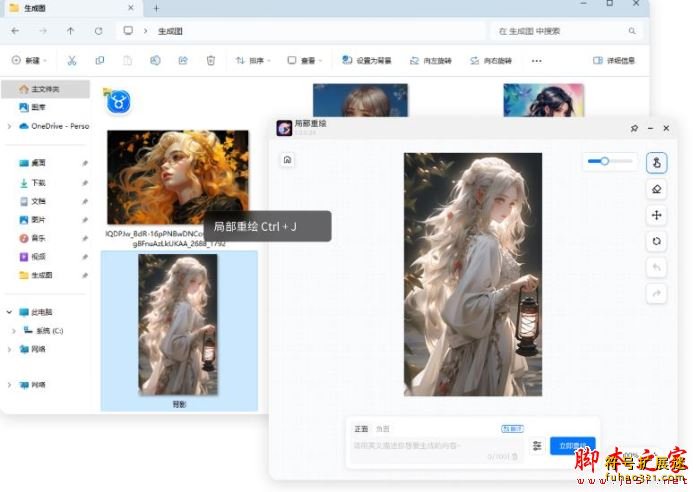Viewport: 700px width, 492px height.
Task: Select the brush paint tool in the inpaint window
Action: (x=656, y=163)
